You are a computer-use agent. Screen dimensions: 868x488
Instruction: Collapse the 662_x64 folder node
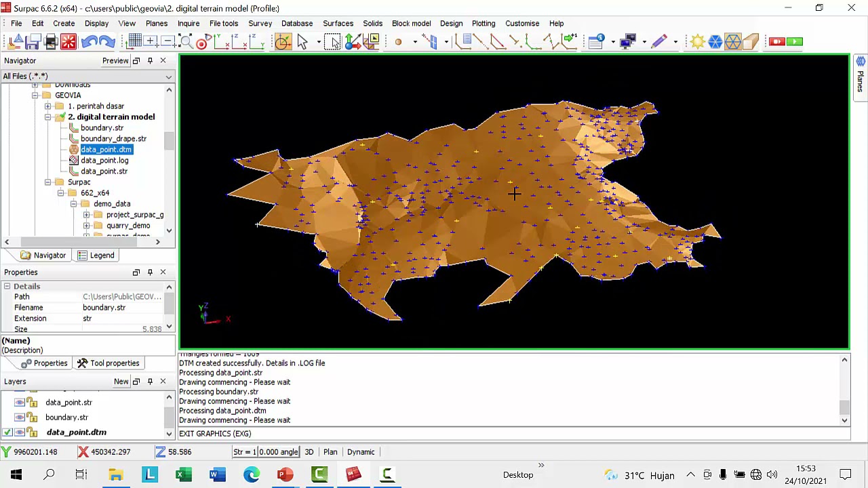[x=60, y=193]
